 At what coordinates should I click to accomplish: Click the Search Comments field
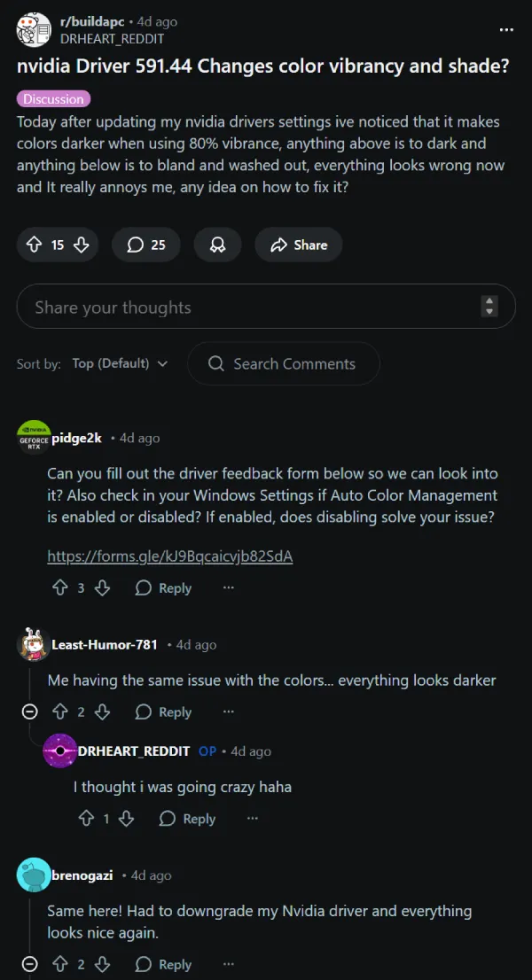point(293,364)
